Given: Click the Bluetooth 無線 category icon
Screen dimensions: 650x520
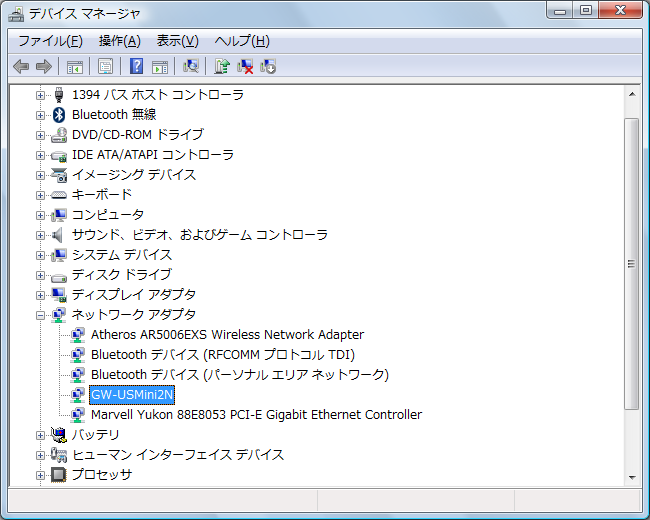Looking at the screenshot, I should click(x=59, y=115).
